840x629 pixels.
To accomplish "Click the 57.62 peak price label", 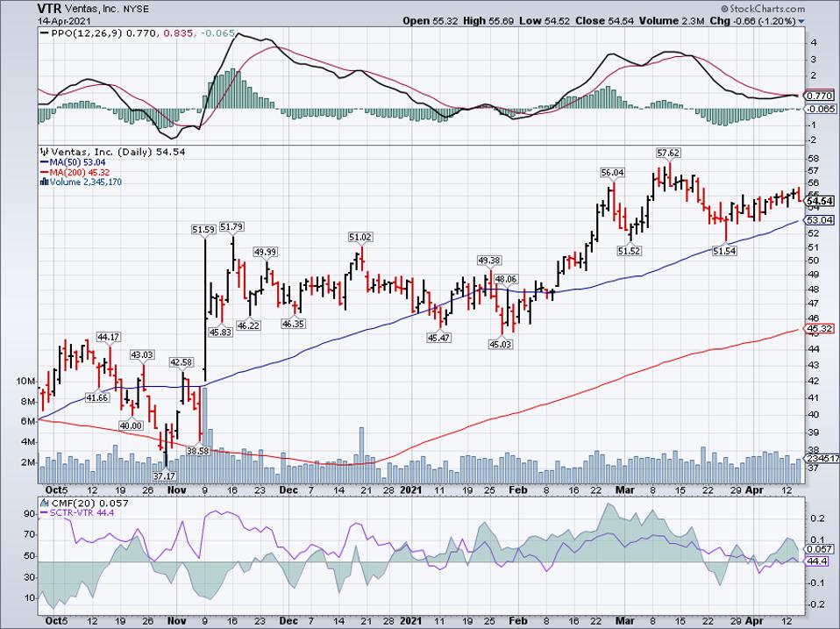I will click(668, 153).
